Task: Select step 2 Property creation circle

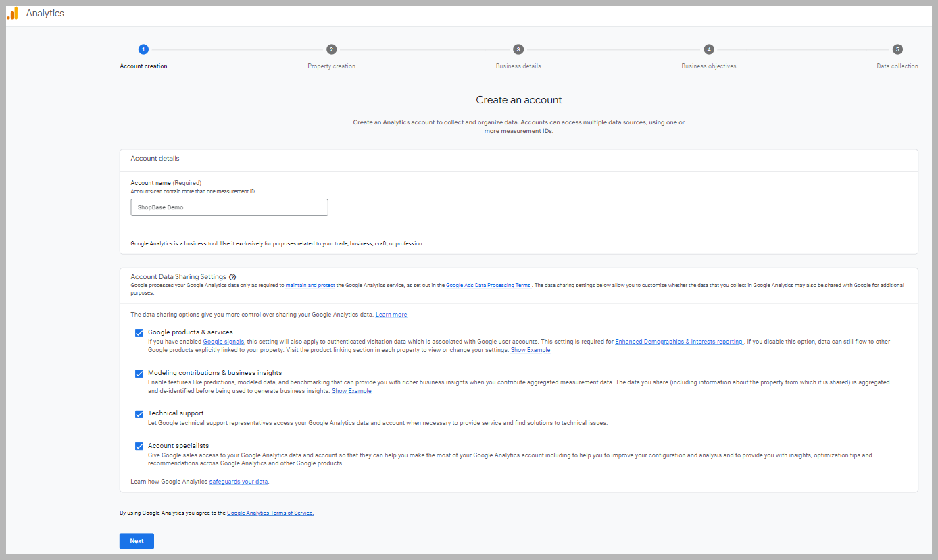Action: [331, 49]
